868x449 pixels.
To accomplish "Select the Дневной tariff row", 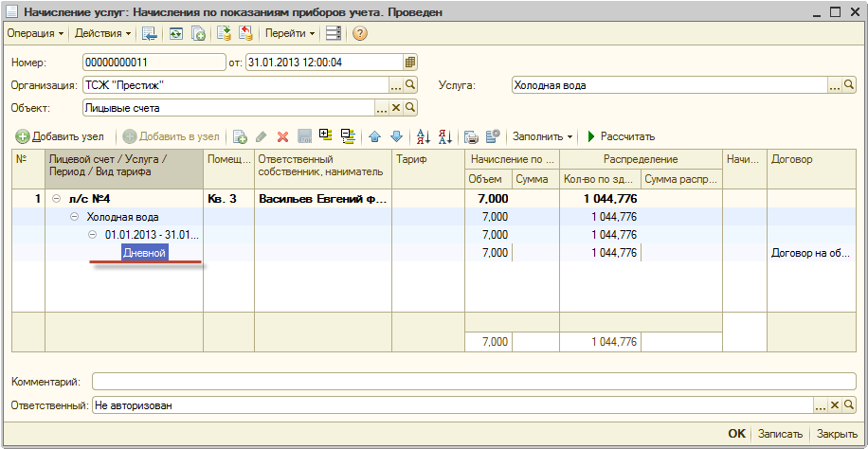I will point(145,253).
